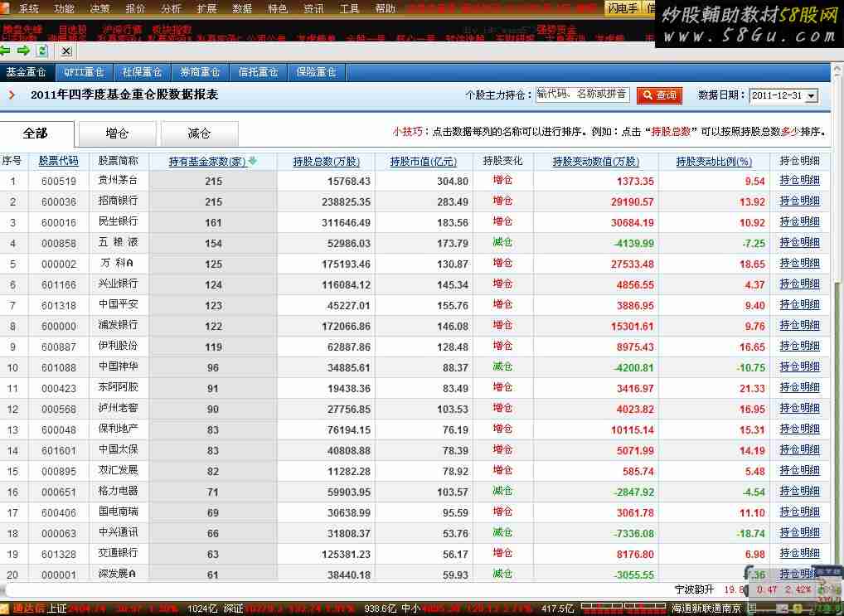The image size is (844, 616).
Task: Open 持仓明细 for 格力电器
Action: (800, 491)
